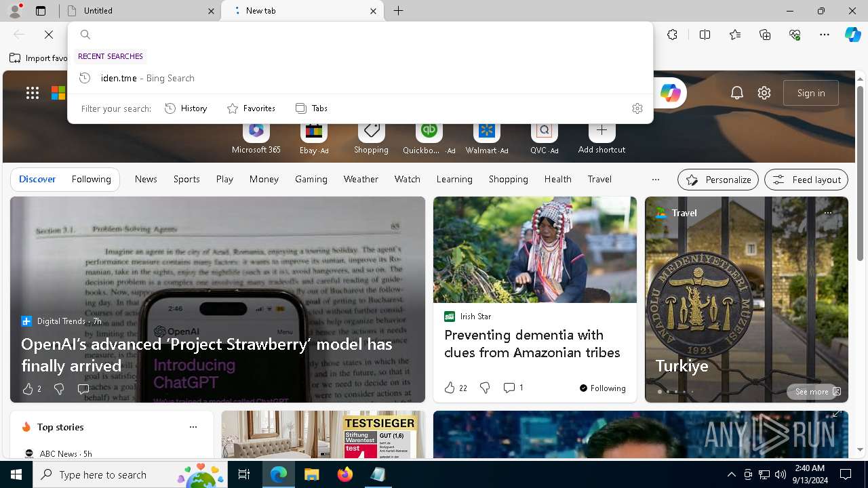Viewport: 868px width, 488px height.
Task: Open the volume control in tray
Action: 780,474
